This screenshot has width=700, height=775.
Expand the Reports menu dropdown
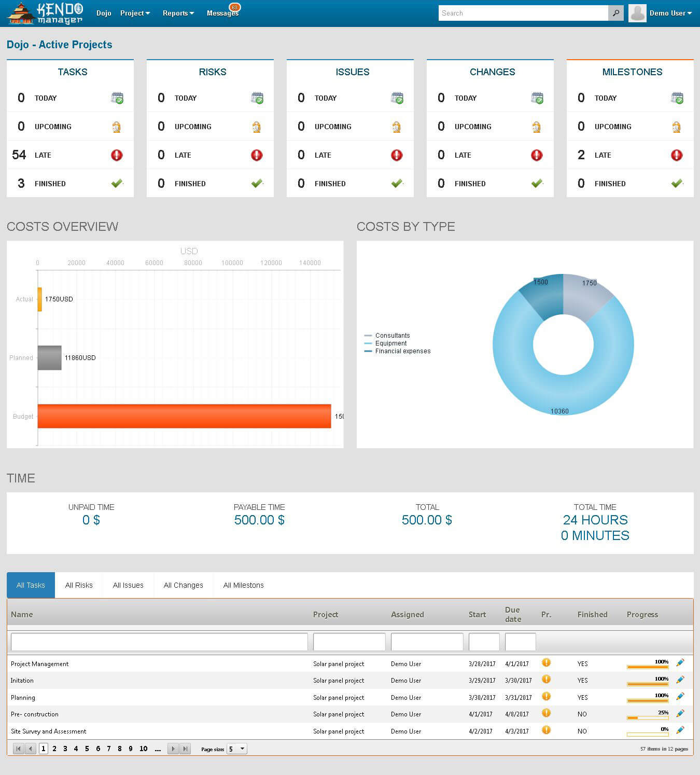178,13
